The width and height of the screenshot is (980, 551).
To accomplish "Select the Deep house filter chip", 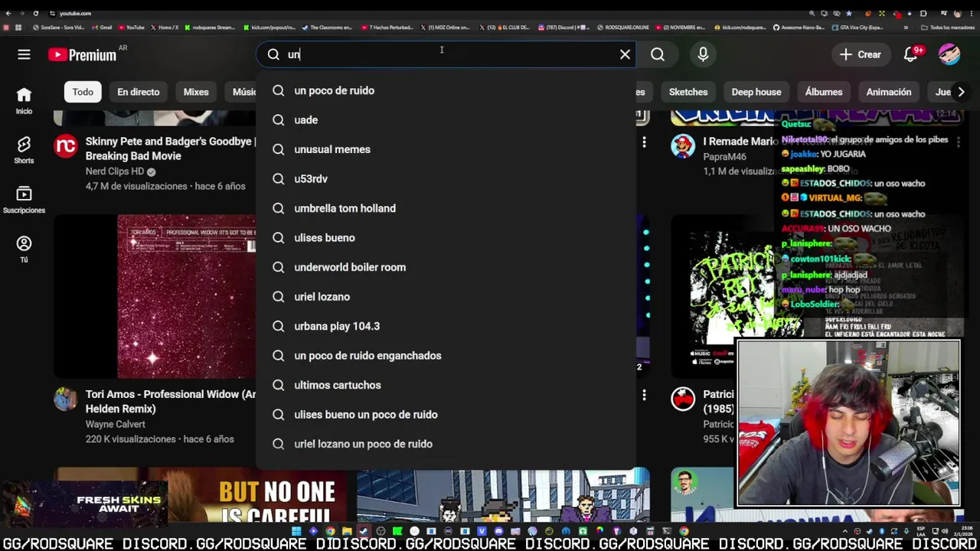I will click(x=756, y=92).
